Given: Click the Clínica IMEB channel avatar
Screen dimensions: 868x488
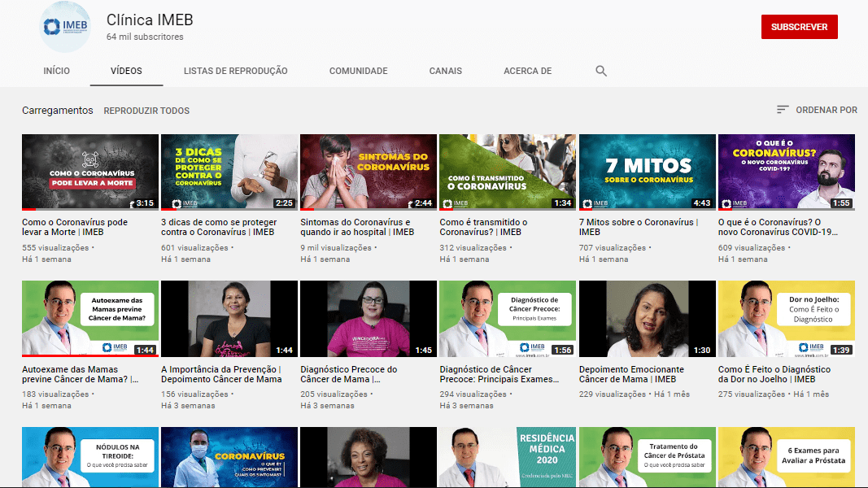Looking at the screenshot, I should (65, 27).
